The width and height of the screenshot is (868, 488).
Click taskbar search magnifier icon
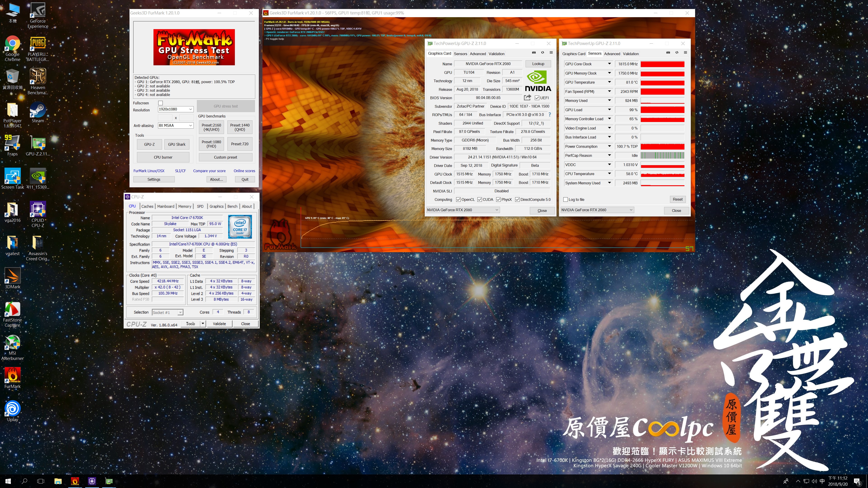(24, 481)
